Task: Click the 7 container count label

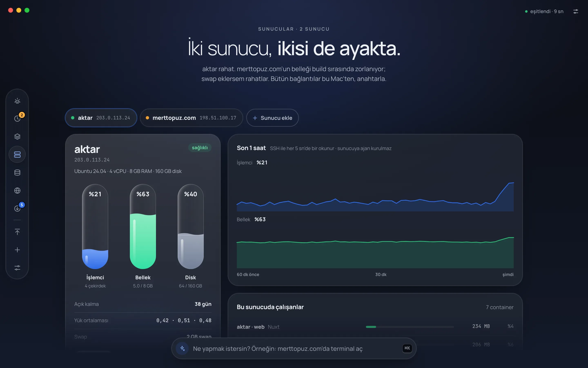Action: [x=500, y=307]
